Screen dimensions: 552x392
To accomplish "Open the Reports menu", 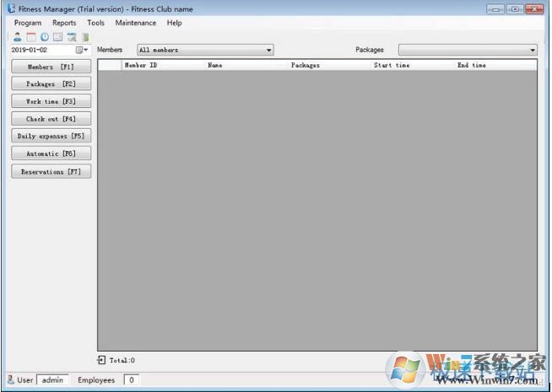I will tap(64, 23).
